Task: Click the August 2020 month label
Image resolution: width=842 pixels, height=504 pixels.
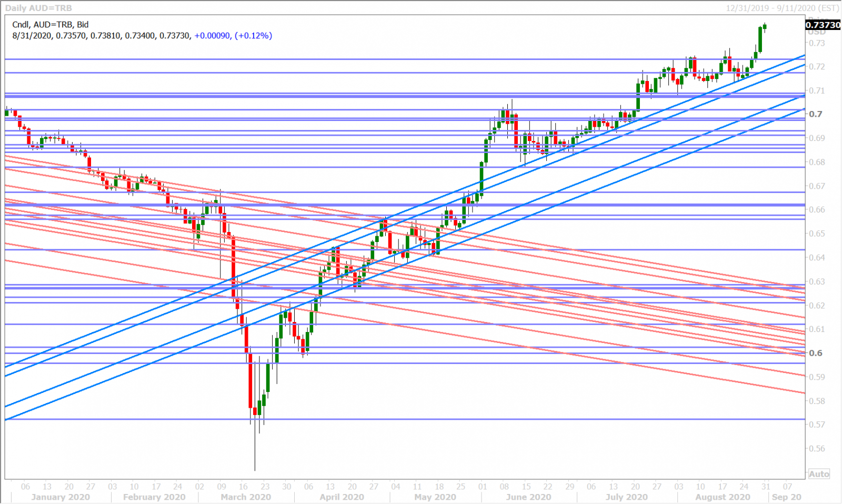Action: click(x=723, y=497)
